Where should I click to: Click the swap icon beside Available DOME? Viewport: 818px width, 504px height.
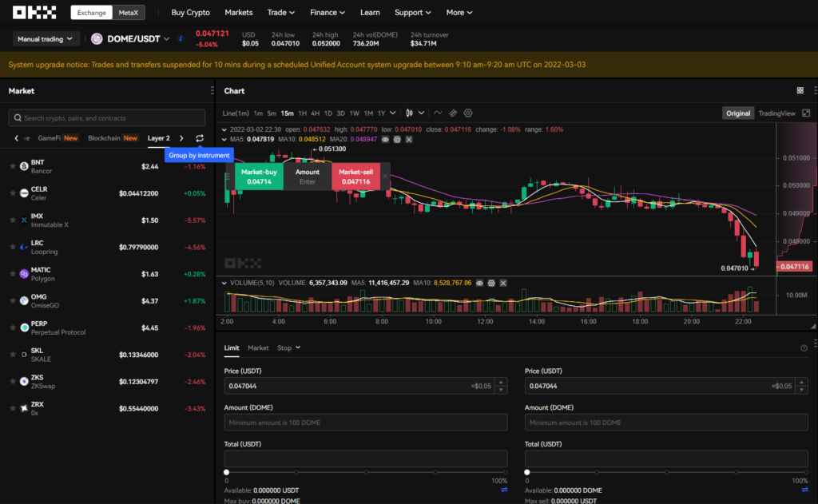coord(805,490)
